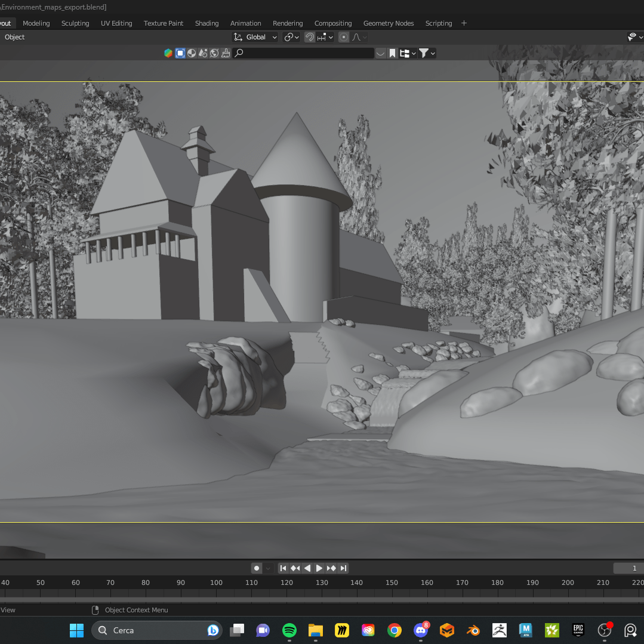The height and width of the screenshot is (644, 644).
Task: Choose the world icon in header
Action: tap(214, 53)
